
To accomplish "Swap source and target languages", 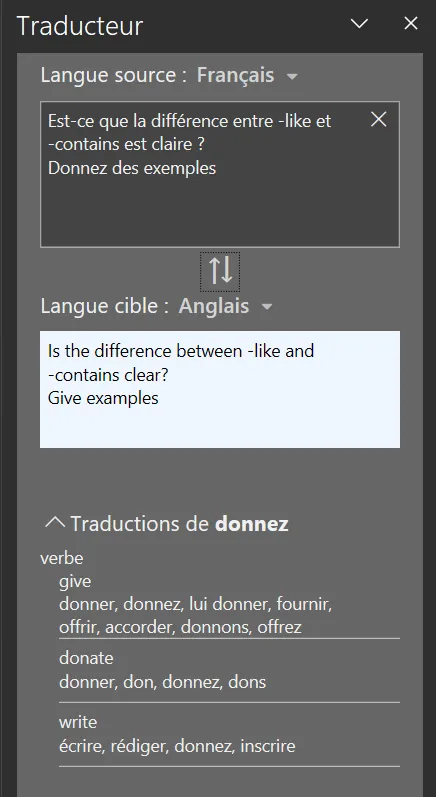I will click(220, 271).
